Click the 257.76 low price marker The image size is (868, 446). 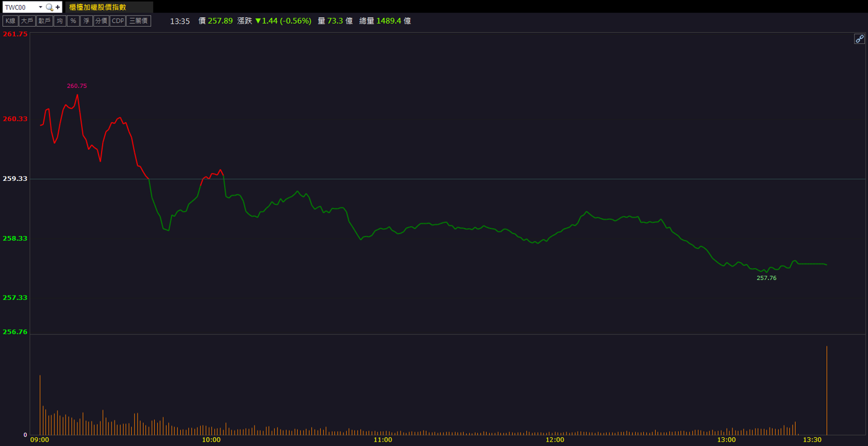pyautogui.click(x=766, y=278)
